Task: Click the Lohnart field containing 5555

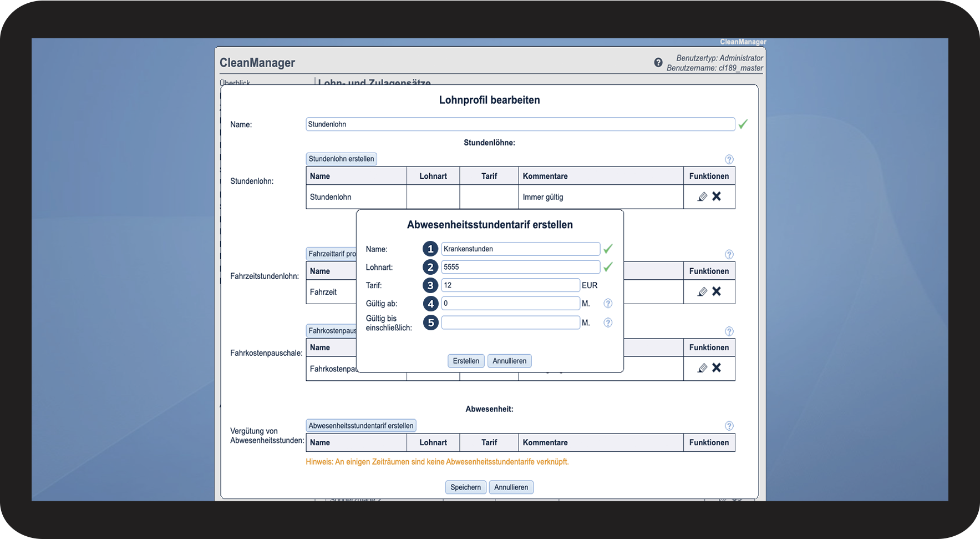Action: 520,267
